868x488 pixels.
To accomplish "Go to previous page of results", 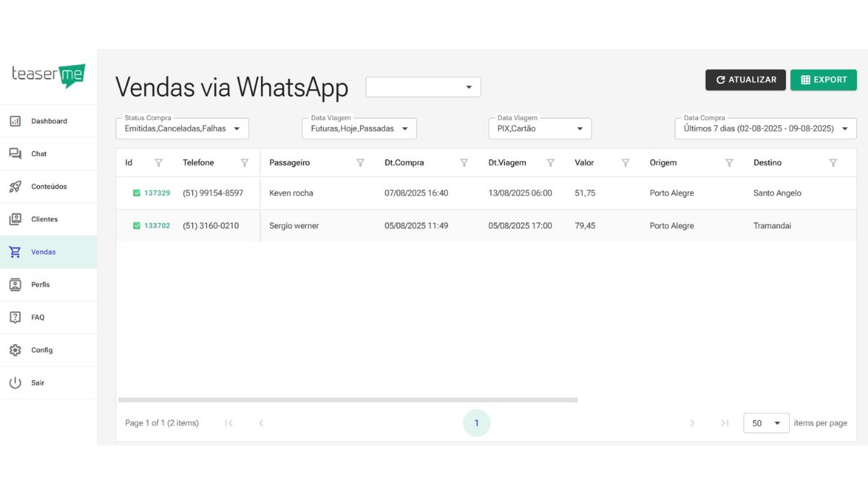I will pyautogui.click(x=261, y=423).
